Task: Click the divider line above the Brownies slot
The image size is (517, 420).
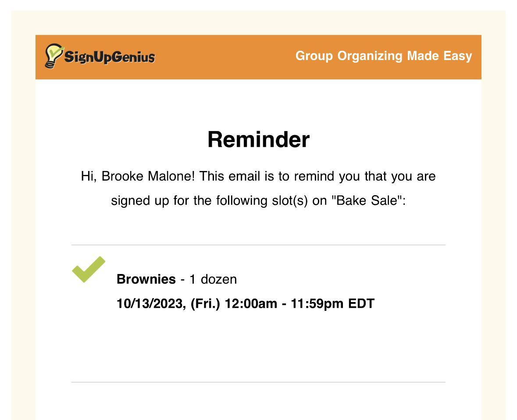Action: pyautogui.click(x=258, y=245)
